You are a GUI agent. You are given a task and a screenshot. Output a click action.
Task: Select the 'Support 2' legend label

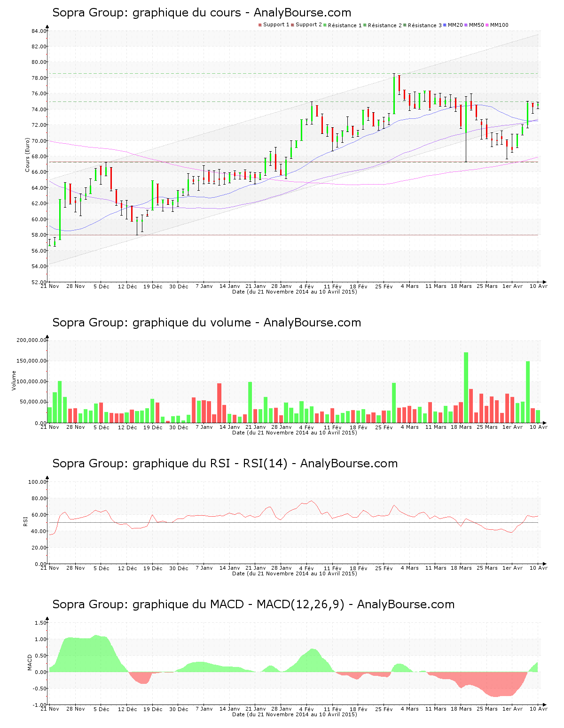pyautogui.click(x=309, y=25)
